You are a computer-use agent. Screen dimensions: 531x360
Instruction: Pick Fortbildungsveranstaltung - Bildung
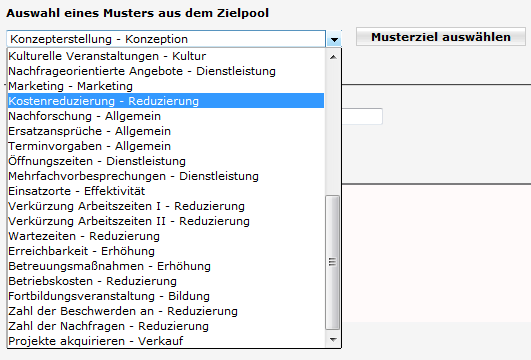pos(166,296)
